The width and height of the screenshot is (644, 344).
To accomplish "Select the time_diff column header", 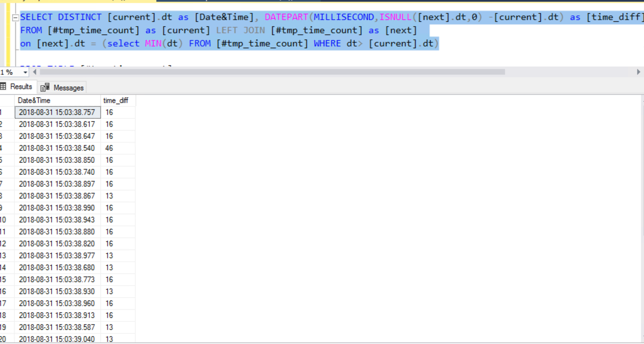I will (x=116, y=100).
